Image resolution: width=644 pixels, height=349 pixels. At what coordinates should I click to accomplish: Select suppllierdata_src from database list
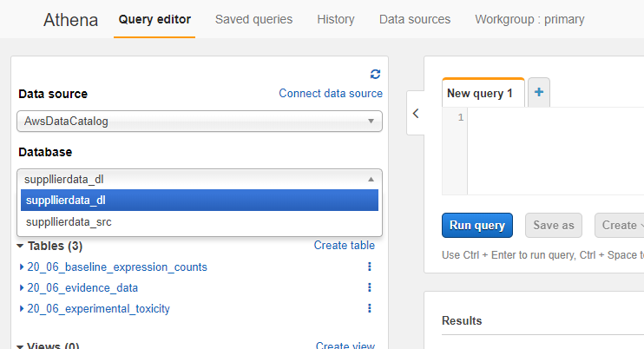(69, 222)
